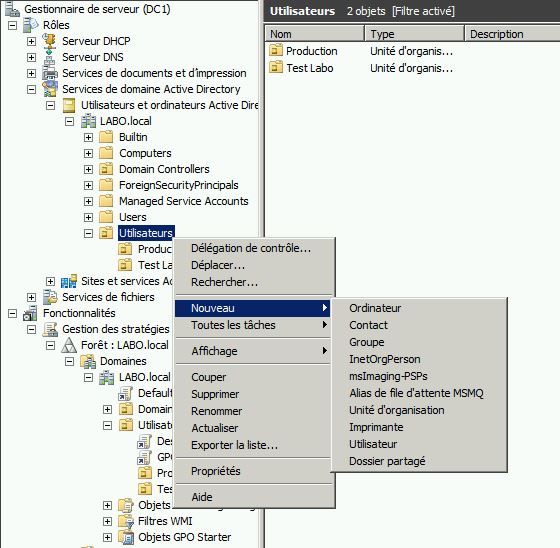
Task: Expand the Builtin container
Action: pyautogui.click(x=88, y=137)
